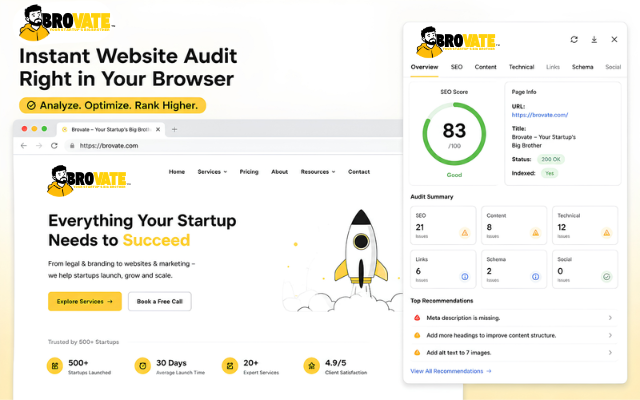Open the Content 8 issues card
The height and width of the screenshot is (400, 640).
pyautogui.click(x=514, y=225)
